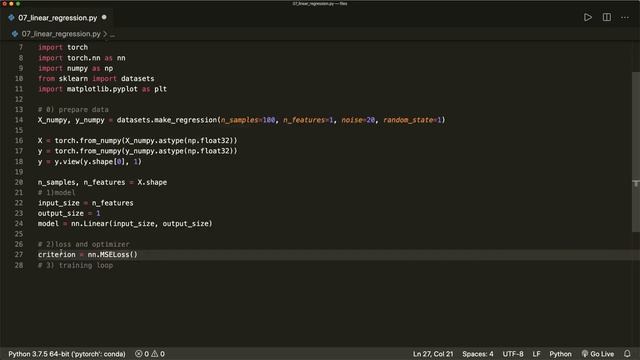
Task: Click 'random_state=1' argument
Action: [x=412, y=120]
